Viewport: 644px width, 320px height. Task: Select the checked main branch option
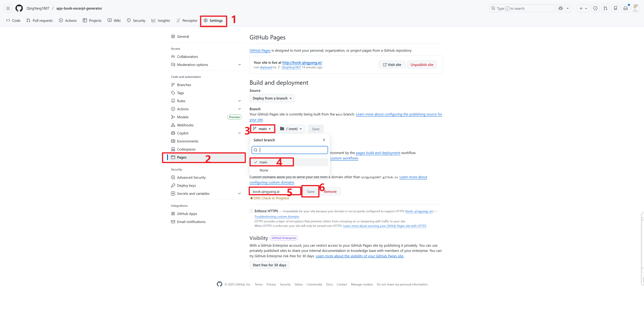[x=263, y=162]
